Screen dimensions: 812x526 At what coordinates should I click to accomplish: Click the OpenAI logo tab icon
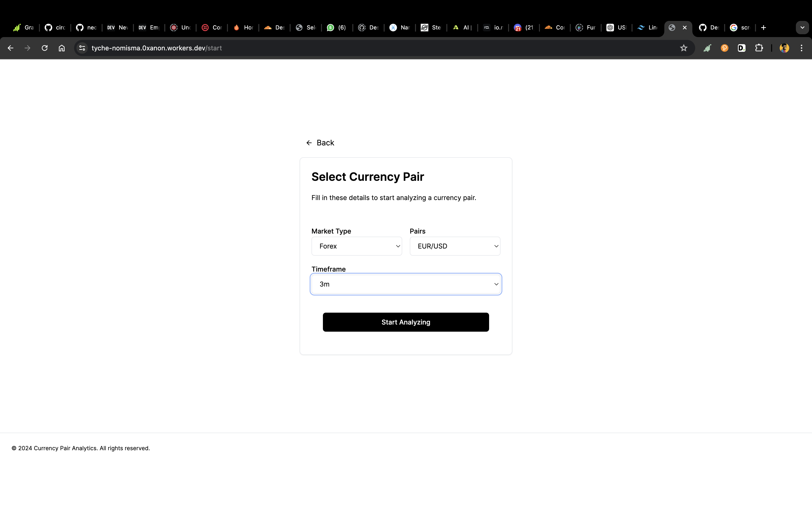[610, 27]
